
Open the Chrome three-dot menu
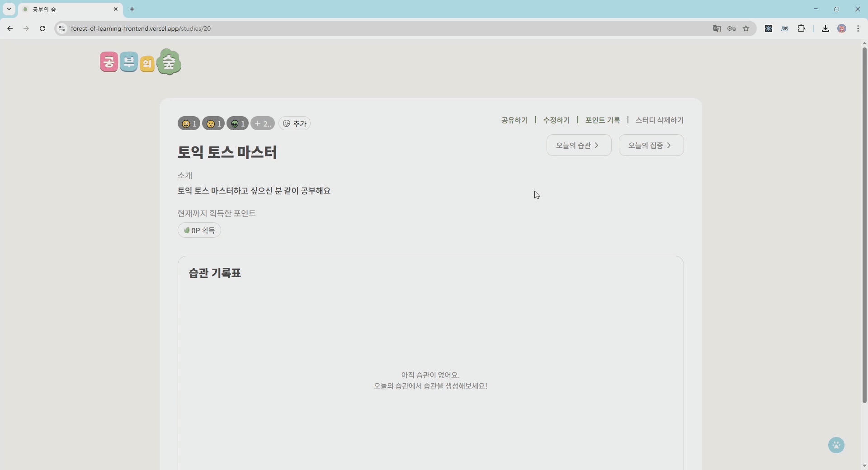[x=858, y=28]
